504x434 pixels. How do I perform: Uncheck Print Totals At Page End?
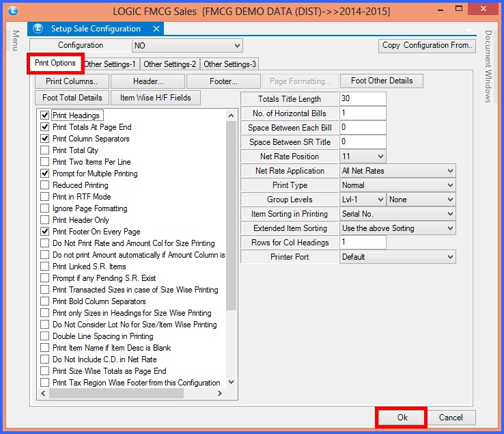point(44,126)
